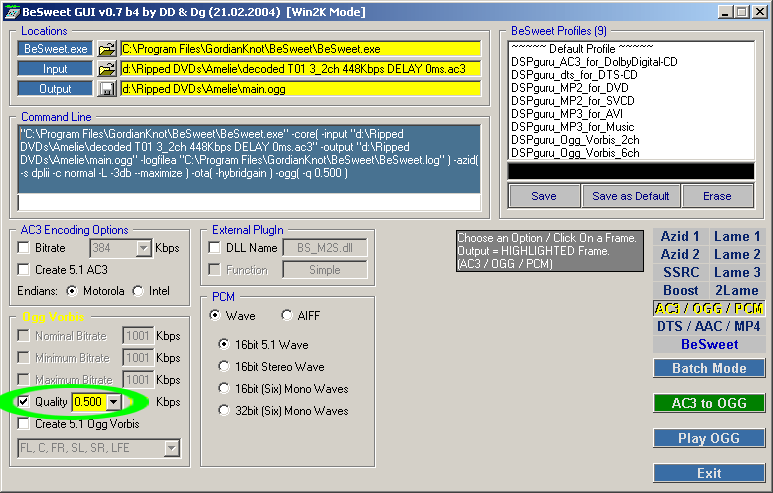Edit the BeSweet.exe path field
Image resolution: width=773 pixels, height=493 pixels.
[x=300, y=49]
